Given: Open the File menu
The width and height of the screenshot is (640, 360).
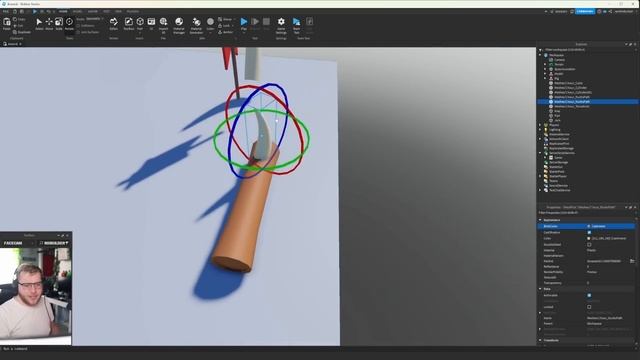Looking at the screenshot, I should click(6, 11).
